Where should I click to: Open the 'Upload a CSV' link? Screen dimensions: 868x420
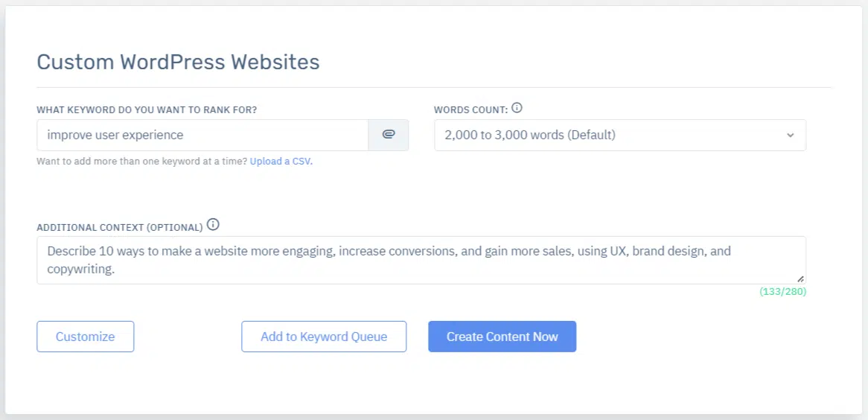tap(281, 162)
